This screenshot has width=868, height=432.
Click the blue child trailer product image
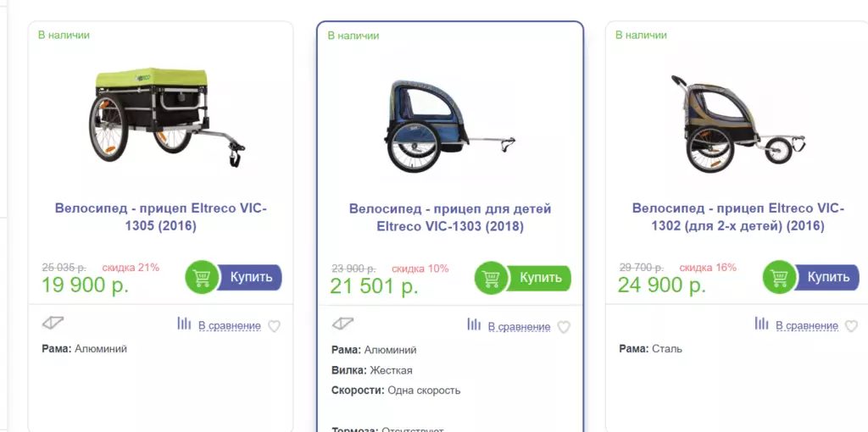coord(451,125)
